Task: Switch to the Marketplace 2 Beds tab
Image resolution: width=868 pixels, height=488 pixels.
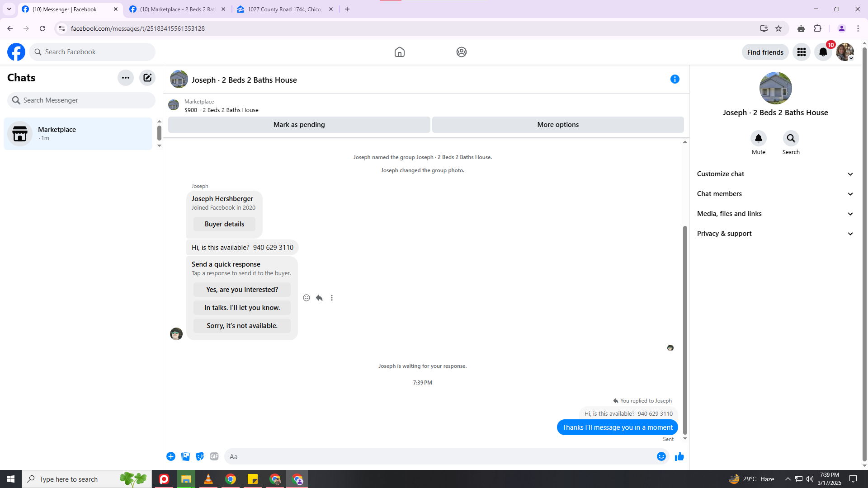Action: (178, 9)
